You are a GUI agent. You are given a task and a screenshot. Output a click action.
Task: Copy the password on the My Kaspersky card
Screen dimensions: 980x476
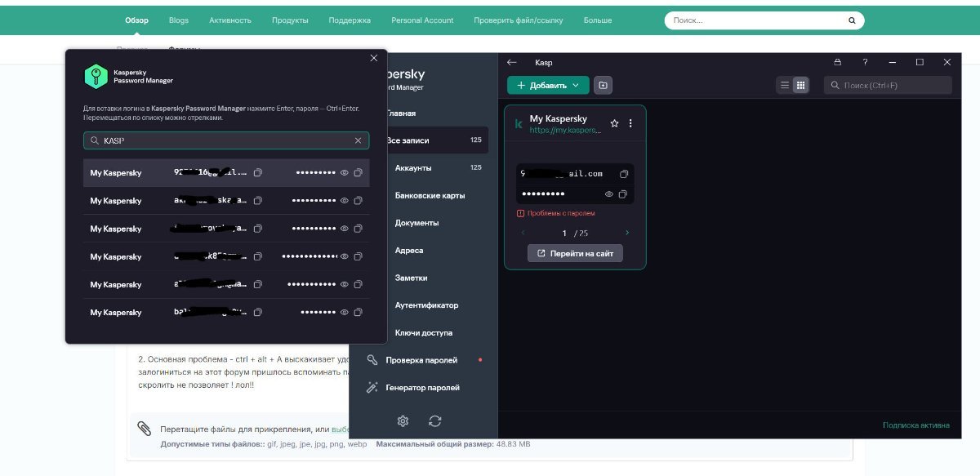click(623, 194)
